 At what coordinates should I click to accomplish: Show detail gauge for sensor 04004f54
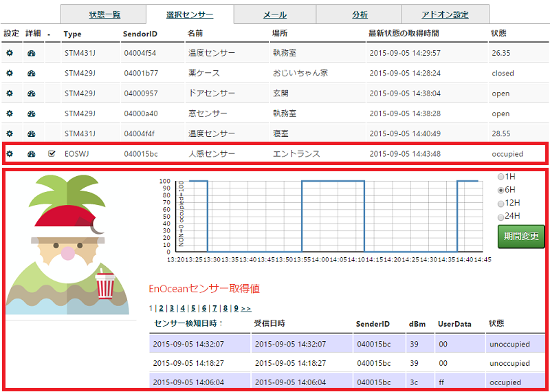coord(32,54)
